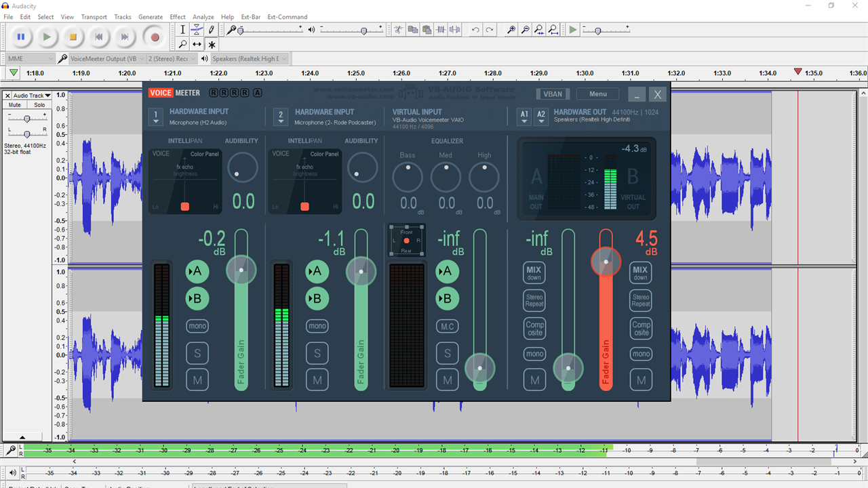Screen dimensions: 868x488
Task: Click the Zoom In magnifier icon
Action: pyautogui.click(x=511, y=30)
